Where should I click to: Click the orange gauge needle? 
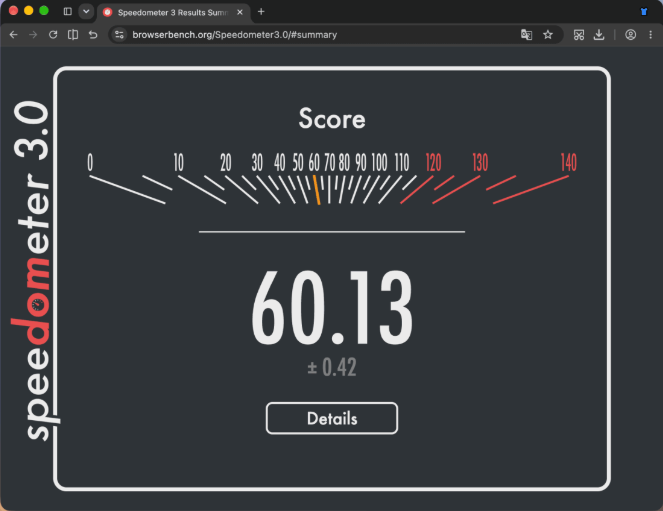coord(316,190)
